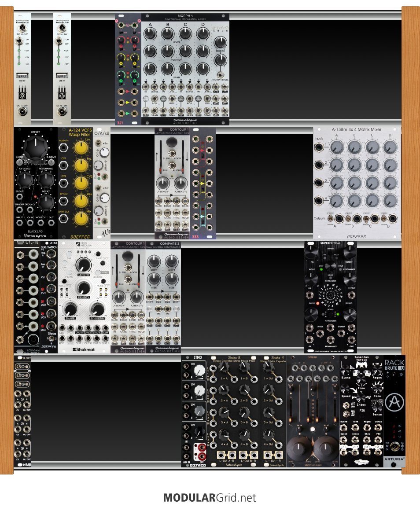
Task: Click the Frq. knob on A-124 Wasp Filter
Action: [x=81, y=165]
